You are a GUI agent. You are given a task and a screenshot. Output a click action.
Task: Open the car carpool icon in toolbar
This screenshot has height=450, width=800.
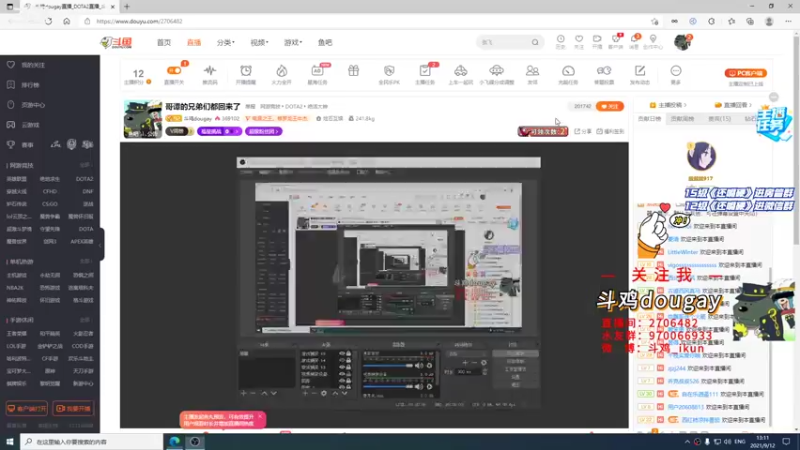tap(461, 74)
